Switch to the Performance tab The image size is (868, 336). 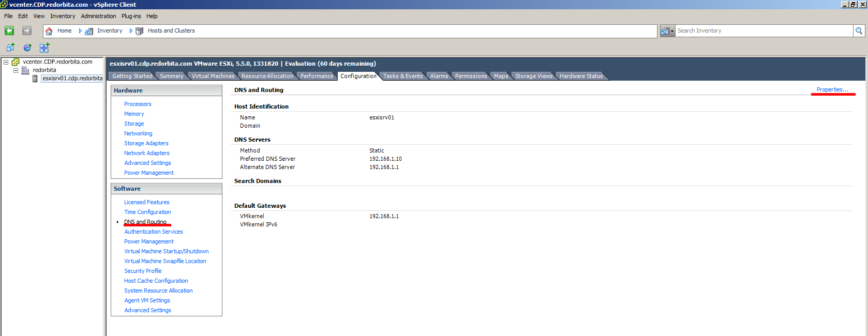coord(317,76)
